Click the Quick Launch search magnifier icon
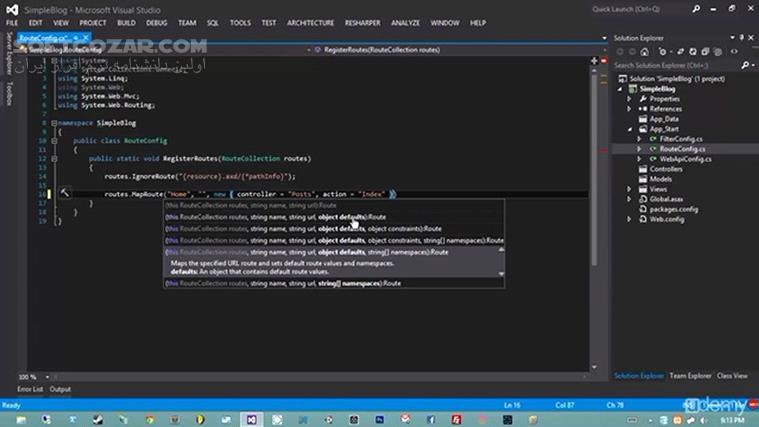This screenshot has width=759, height=427. 696,9
